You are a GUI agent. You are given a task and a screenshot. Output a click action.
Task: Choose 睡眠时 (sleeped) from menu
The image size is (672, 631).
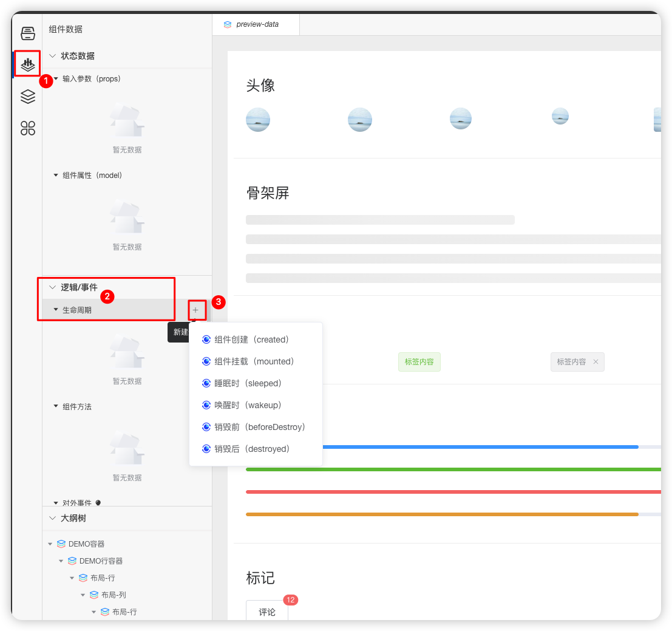click(x=256, y=383)
